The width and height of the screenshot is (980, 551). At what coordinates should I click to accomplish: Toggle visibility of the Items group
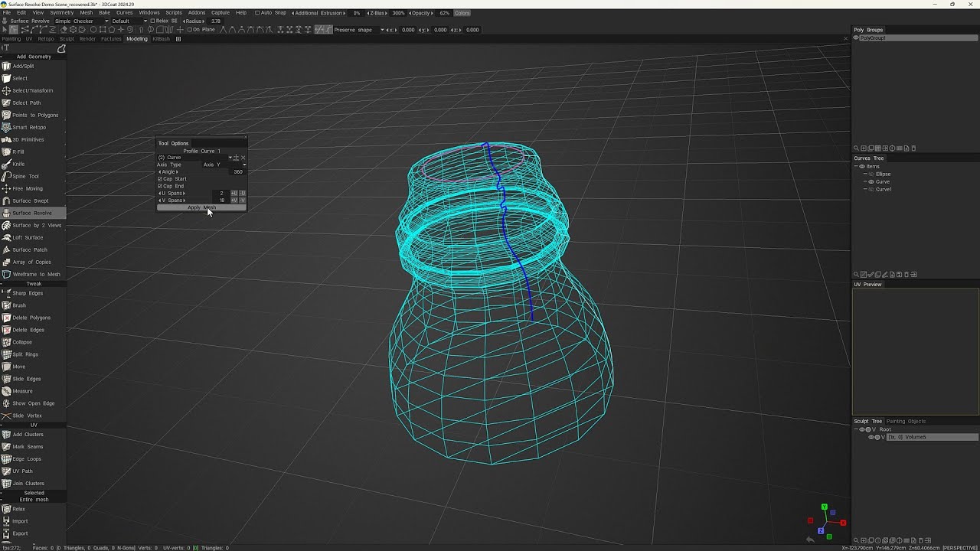(x=862, y=166)
